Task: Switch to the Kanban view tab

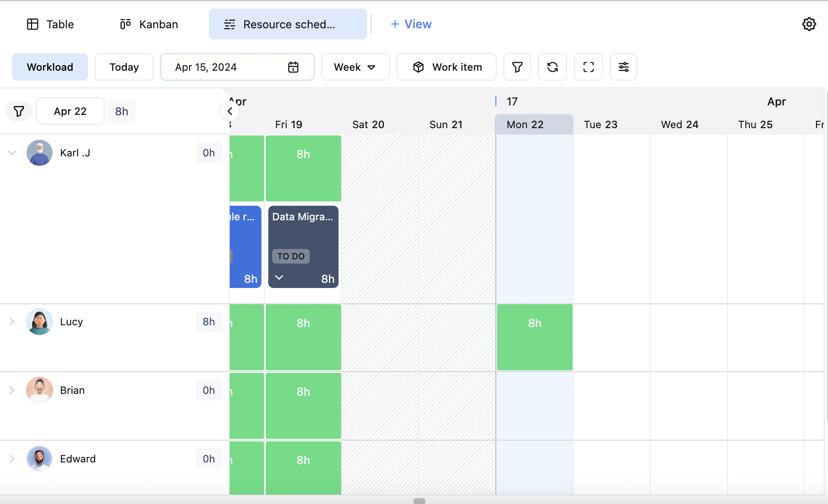Action: [x=149, y=24]
